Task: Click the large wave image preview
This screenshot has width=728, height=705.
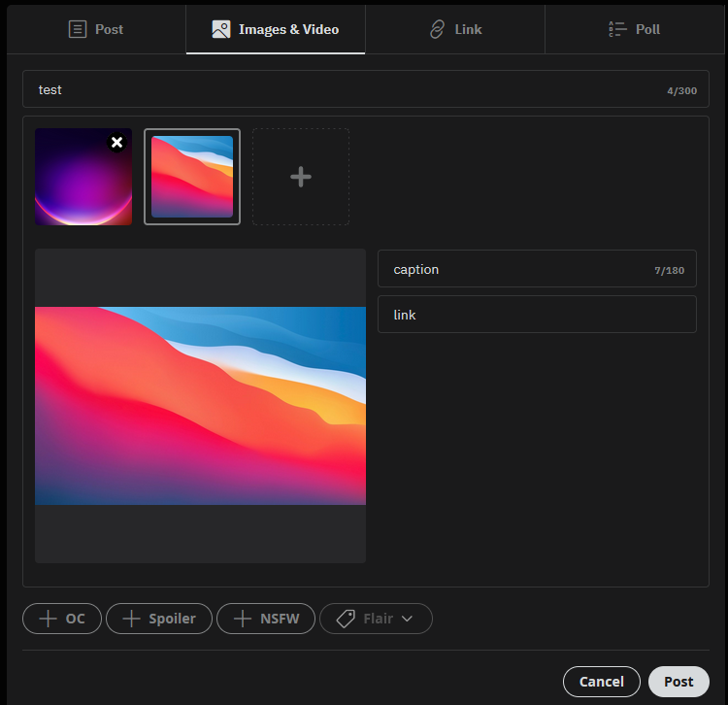Action: pyautogui.click(x=200, y=406)
